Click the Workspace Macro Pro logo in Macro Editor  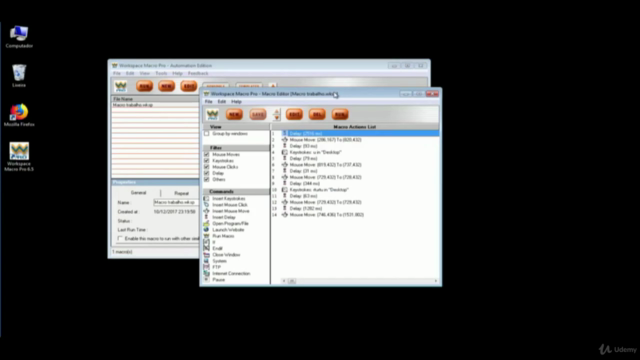(212, 115)
